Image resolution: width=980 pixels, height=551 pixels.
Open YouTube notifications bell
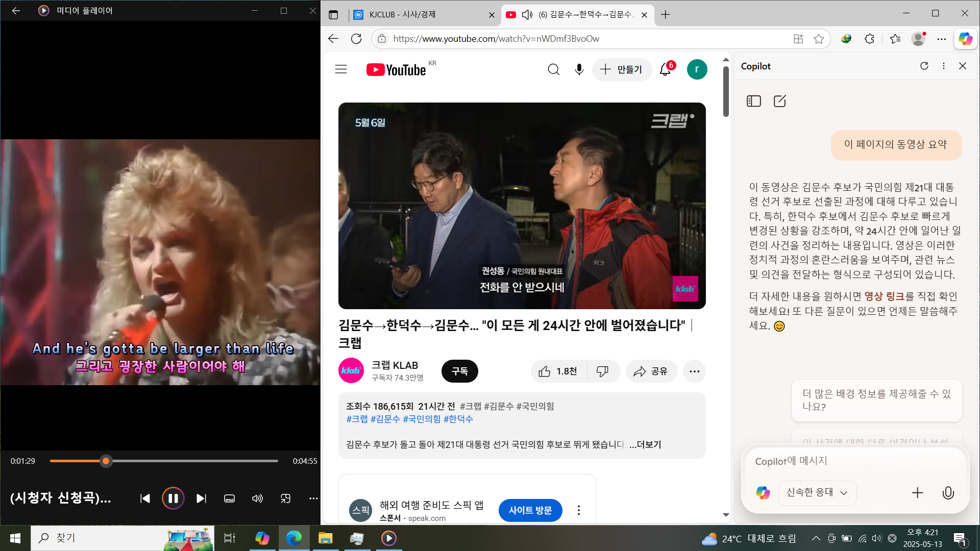click(665, 69)
